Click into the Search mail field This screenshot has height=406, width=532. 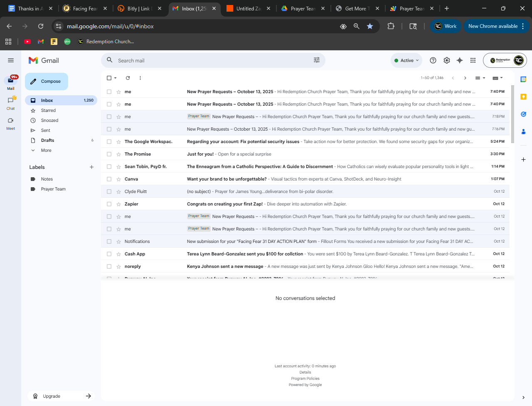tap(208, 60)
